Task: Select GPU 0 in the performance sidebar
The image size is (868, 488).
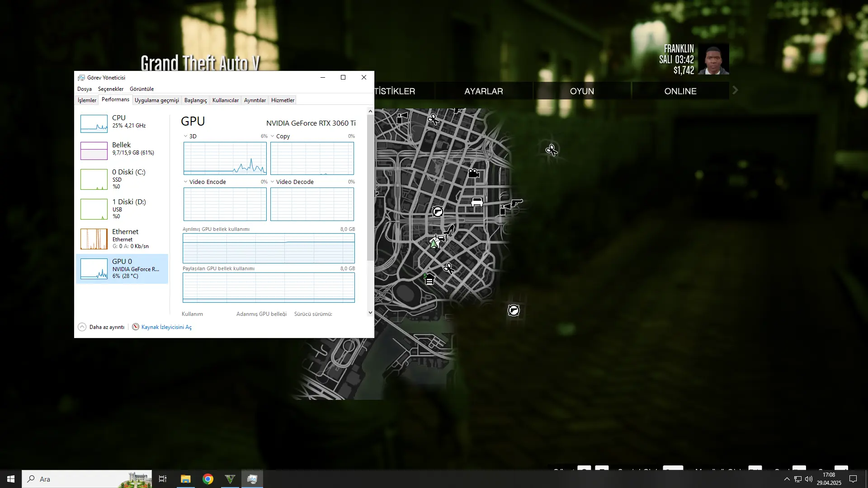Action: (x=122, y=269)
